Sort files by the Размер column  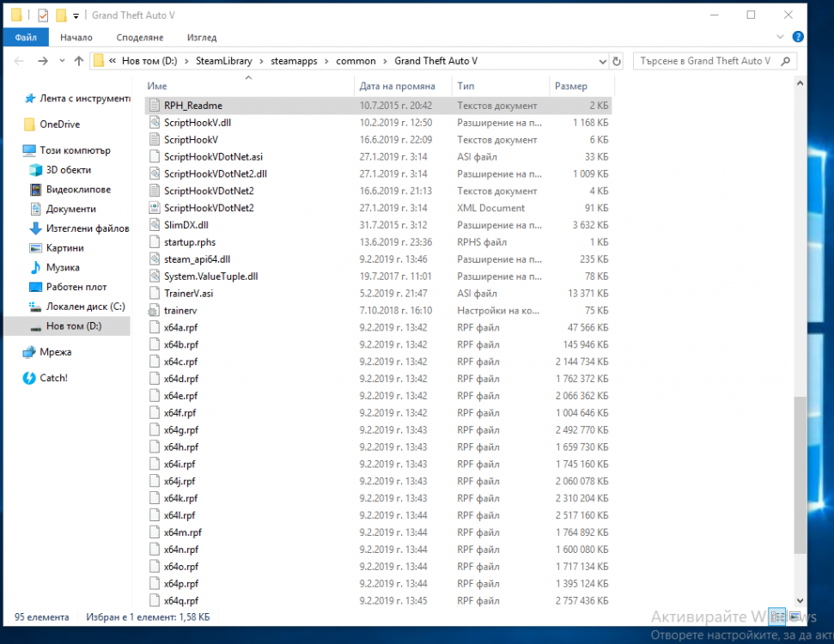571,86
